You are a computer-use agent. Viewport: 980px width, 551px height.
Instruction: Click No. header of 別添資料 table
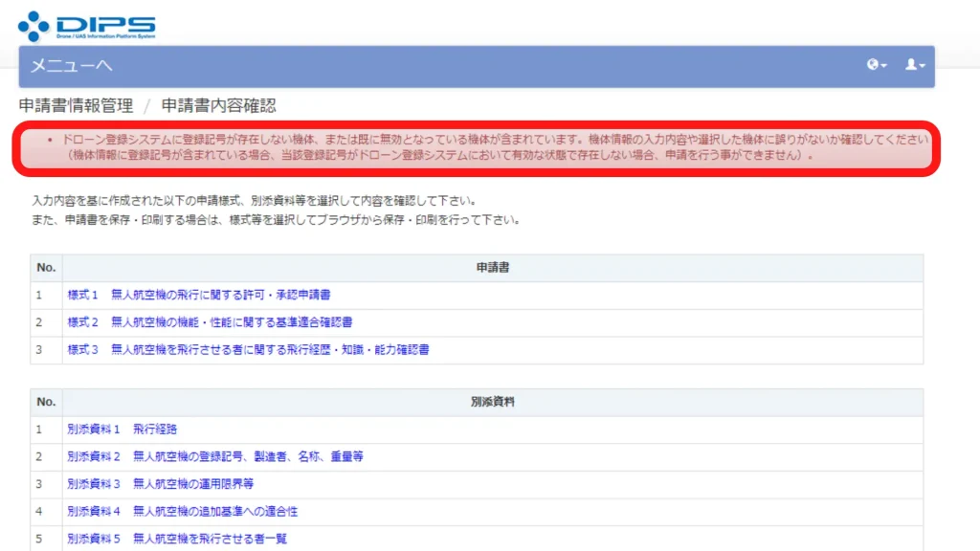(x=46, y=402)
